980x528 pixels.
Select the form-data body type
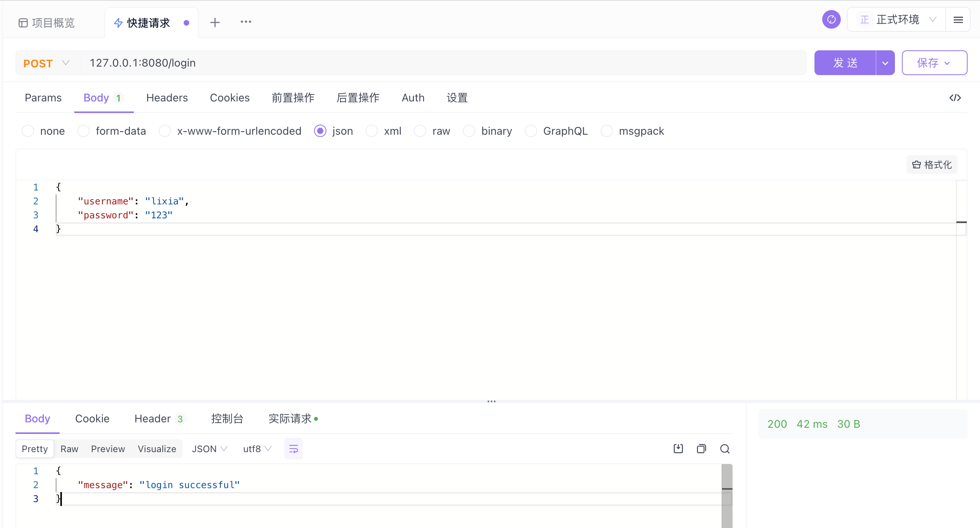(x=84, y=131)
